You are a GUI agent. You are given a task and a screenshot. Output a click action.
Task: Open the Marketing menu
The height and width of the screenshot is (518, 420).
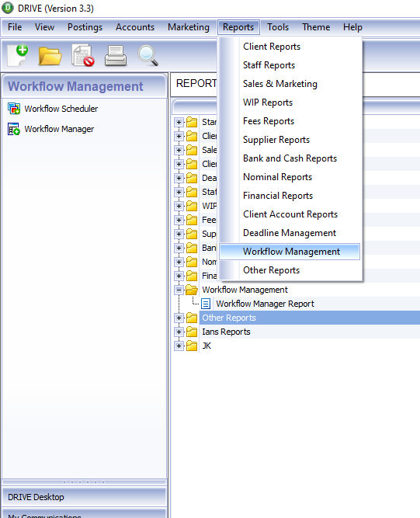(188, 27)
